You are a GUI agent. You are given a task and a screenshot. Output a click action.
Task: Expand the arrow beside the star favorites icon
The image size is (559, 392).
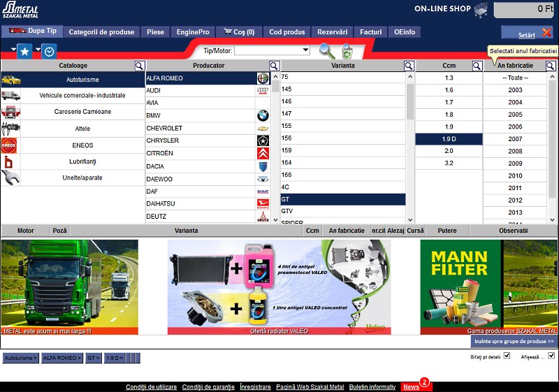tap(13, 49)
